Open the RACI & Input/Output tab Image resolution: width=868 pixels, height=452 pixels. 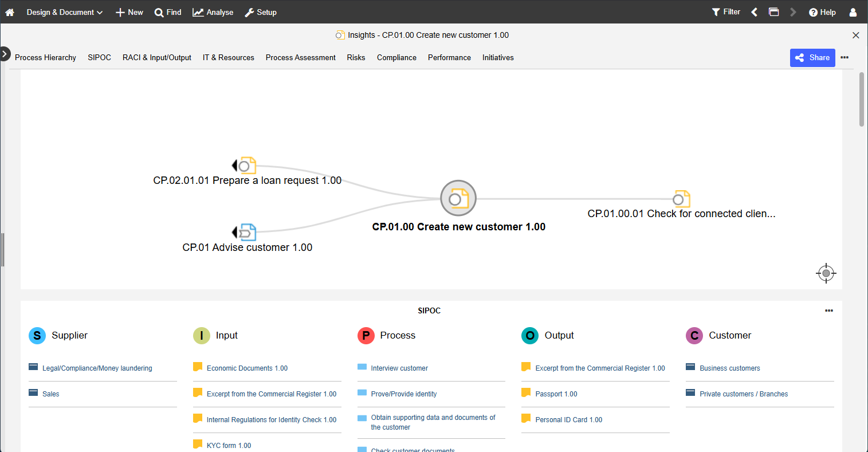point(156,57)
